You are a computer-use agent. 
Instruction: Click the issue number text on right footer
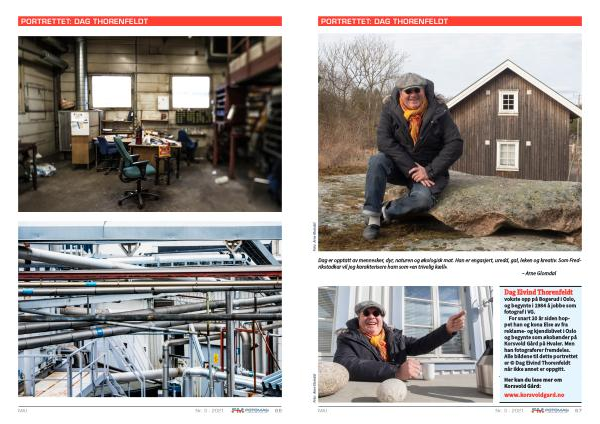click(512, 410)
